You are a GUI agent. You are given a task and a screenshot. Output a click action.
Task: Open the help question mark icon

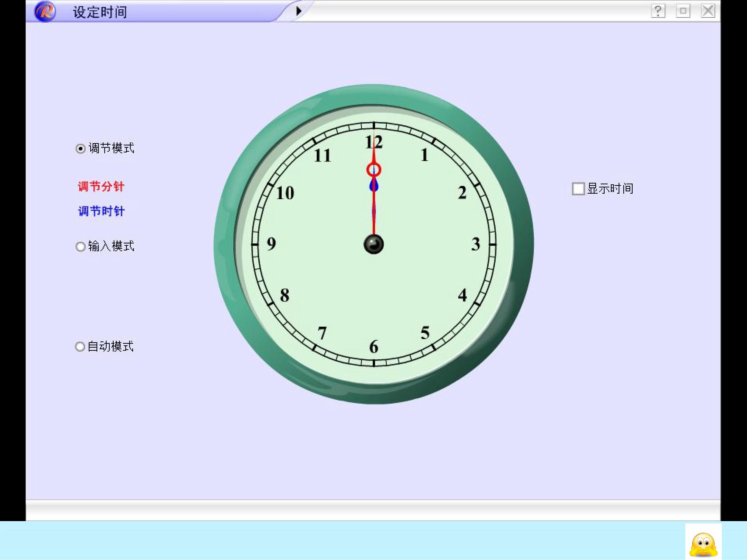pyautogui.click(x=658, y=11)
